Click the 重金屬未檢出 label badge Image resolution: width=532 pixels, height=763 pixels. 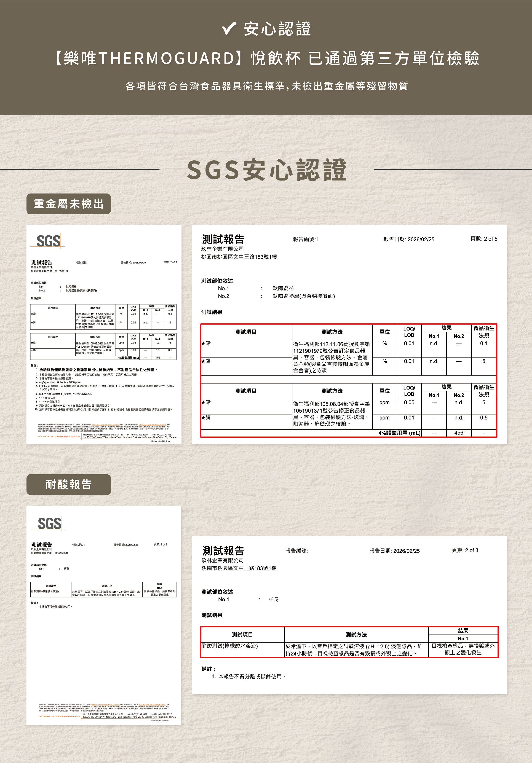pos(69,204)
